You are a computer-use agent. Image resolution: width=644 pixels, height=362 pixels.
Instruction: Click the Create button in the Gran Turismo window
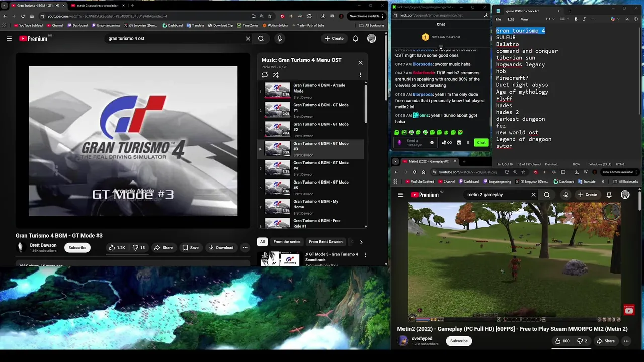pos(334,39)
